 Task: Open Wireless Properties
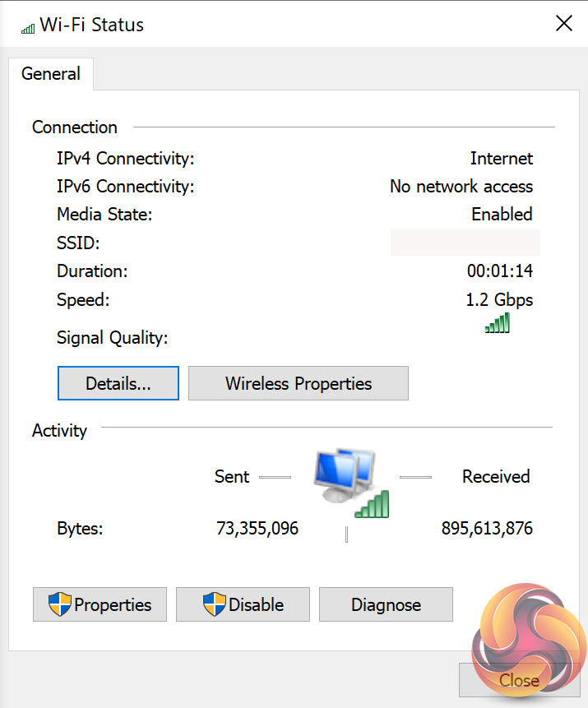click(299, 383)
